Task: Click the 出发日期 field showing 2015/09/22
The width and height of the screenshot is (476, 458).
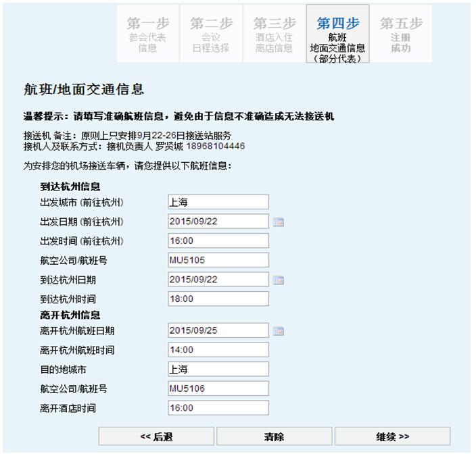Action: [218, 222]
